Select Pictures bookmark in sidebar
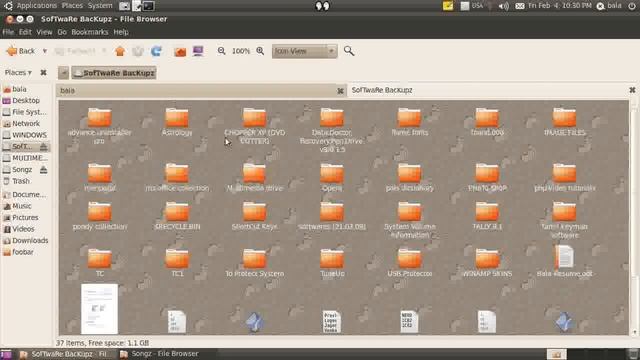 (x=26, y=218)
